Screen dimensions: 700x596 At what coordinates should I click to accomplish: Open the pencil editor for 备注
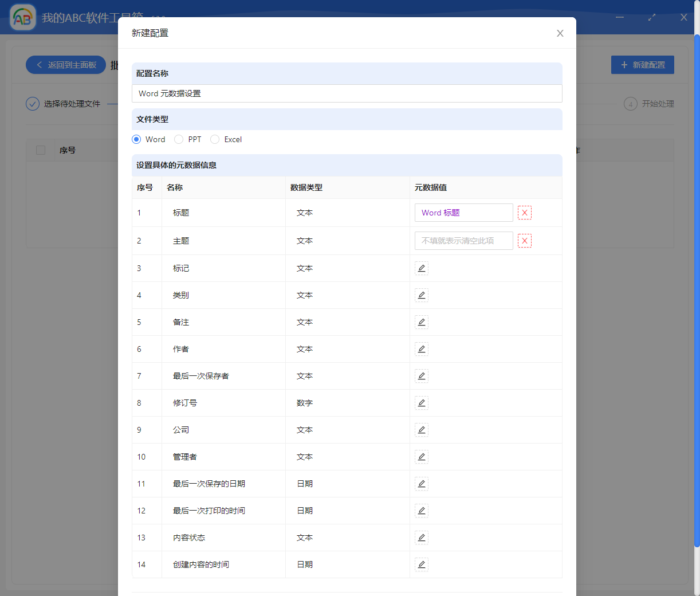(x=422, y=321)
